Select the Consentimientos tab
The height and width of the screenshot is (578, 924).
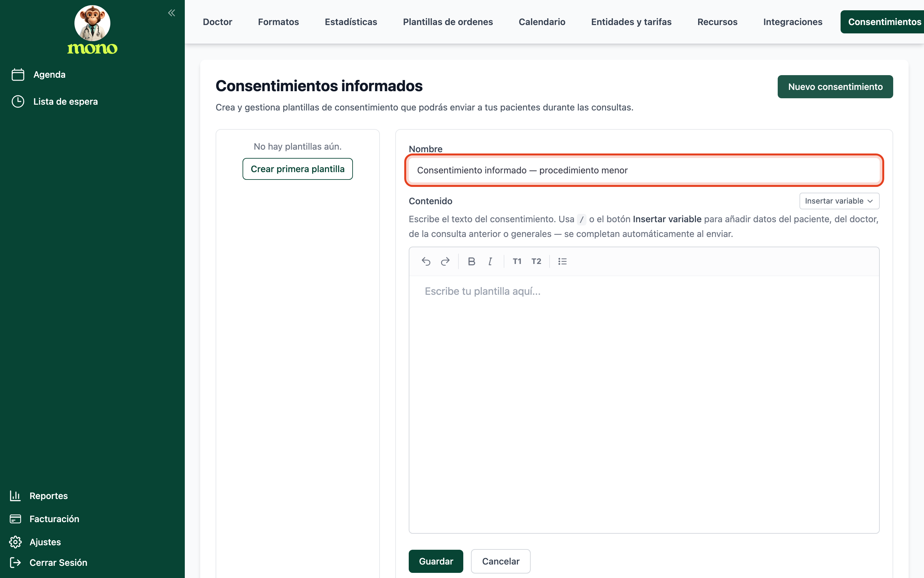[882, 22]
